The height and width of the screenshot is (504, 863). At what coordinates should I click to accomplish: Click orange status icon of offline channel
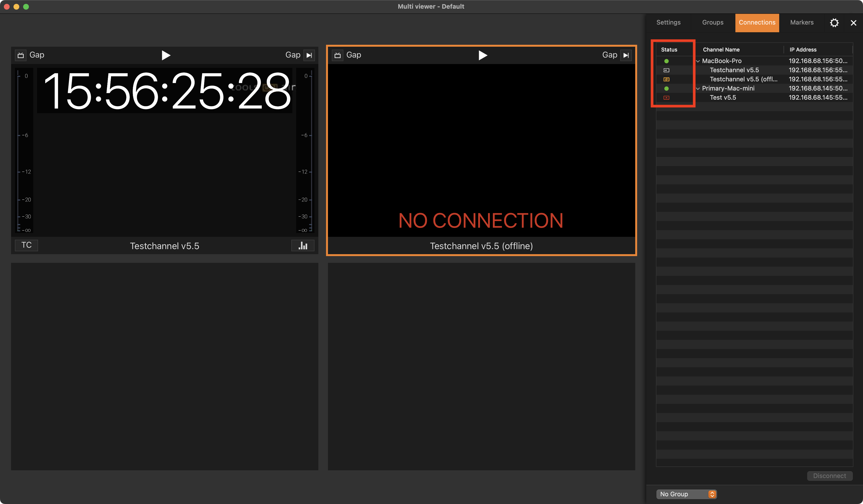coord(667,79)
